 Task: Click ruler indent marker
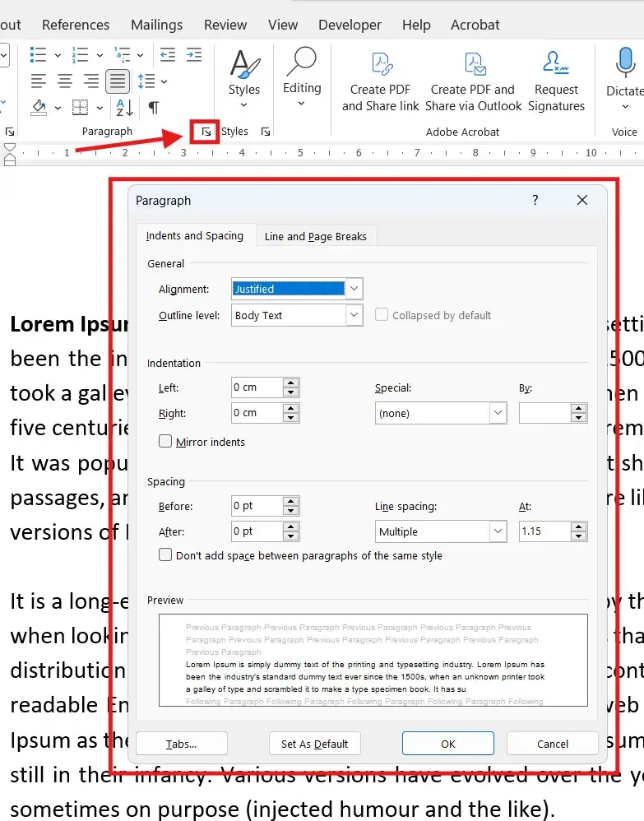pos(10,154)
